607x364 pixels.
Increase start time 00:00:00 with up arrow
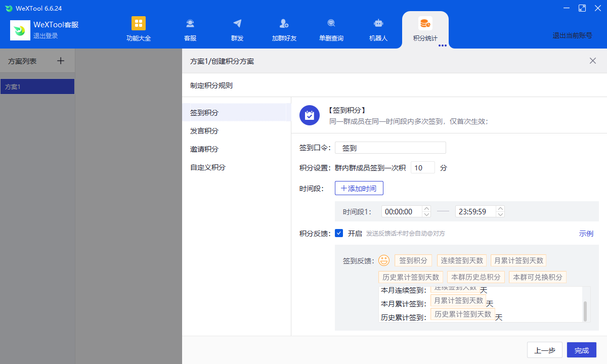426,208
